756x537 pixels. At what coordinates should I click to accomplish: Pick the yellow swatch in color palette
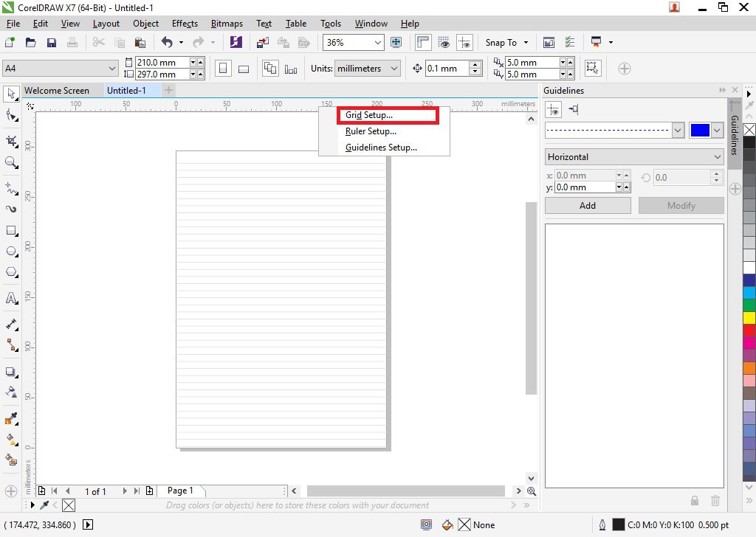tap(749, 317)
